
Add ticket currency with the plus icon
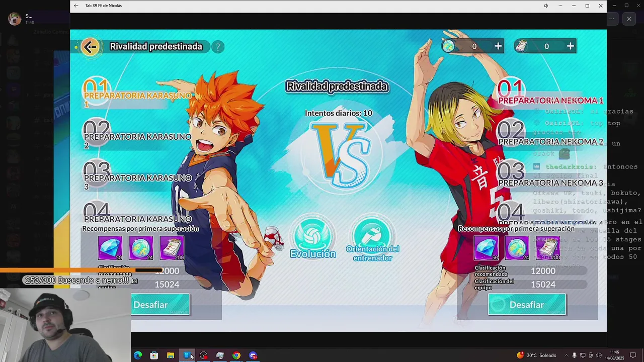570,46
